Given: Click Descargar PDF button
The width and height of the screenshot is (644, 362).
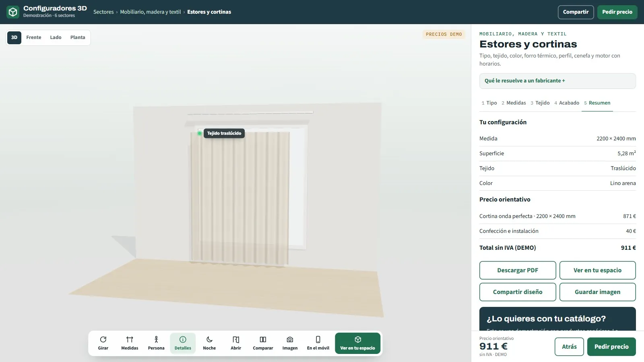Looking at the screenshot, I should click(x=518, y=270).
